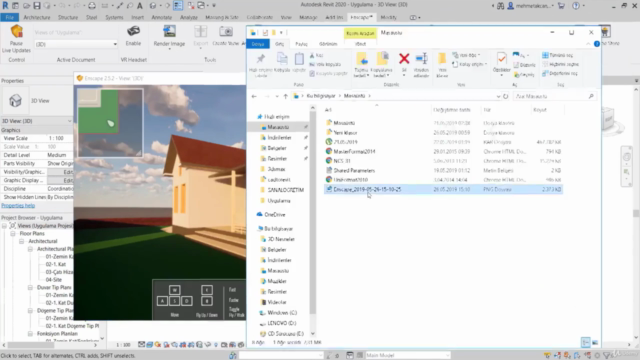Click Pause Live Updates Enscape icon
Screen dimensions: 640x360
pos(16,32)
